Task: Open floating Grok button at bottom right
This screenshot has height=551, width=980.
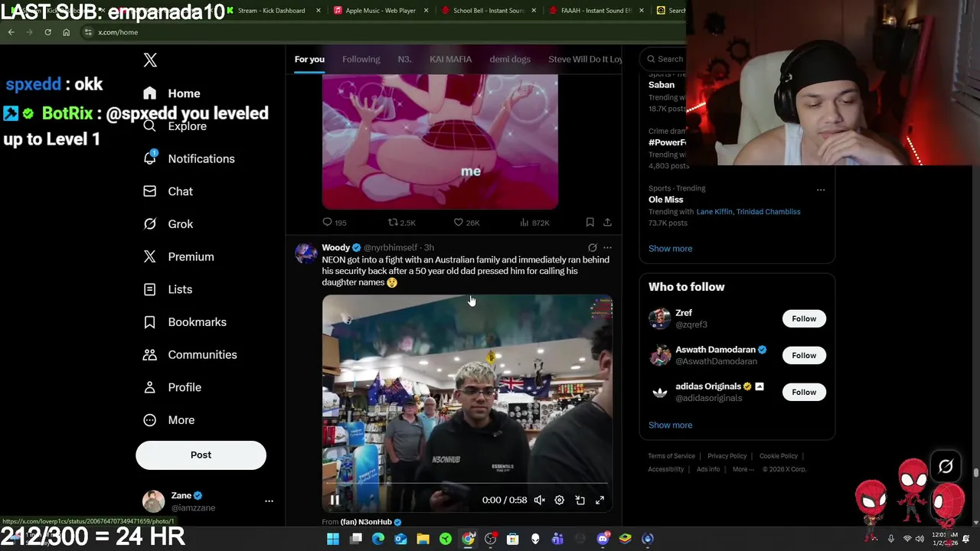Action: [x=946, y=466]
